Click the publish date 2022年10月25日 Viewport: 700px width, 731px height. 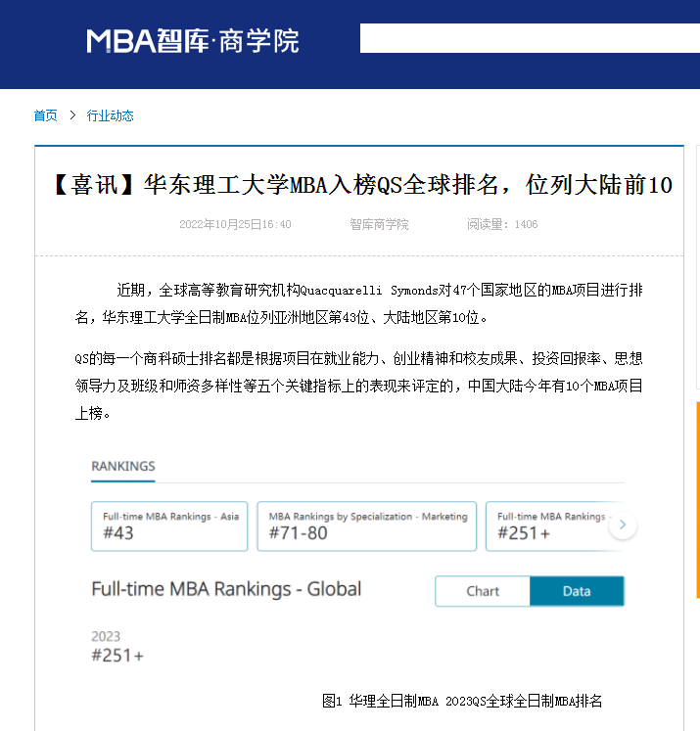pyautogui.click(x=235, y=224)
